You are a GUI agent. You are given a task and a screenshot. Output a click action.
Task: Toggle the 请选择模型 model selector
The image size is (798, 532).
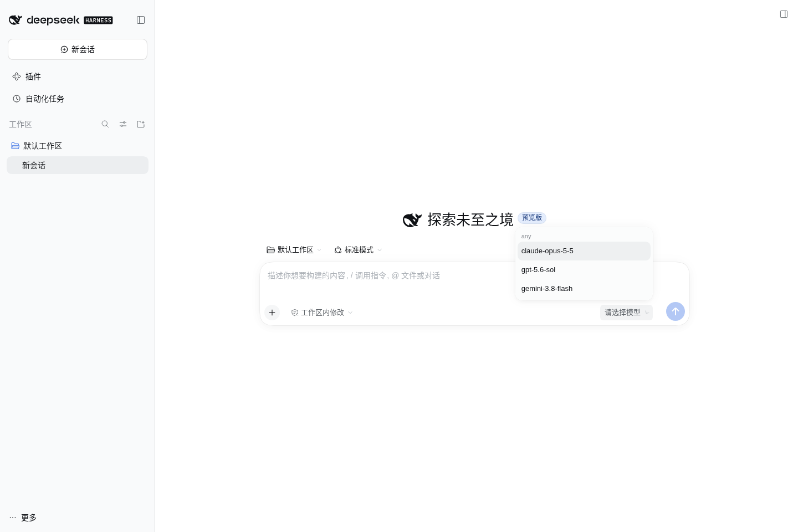click(x=626, y=313)
